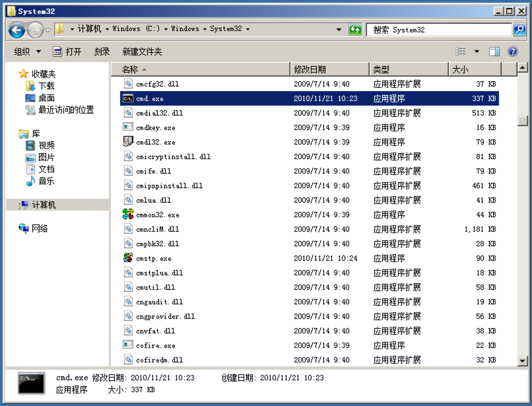Image resolution: width=532 pixels, height=406 pixels.
Task: Click the cmifw.dll file icon
Action: pos(128,171)
